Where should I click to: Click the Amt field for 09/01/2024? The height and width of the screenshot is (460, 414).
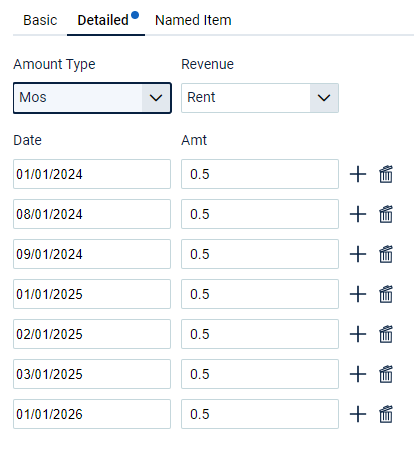[260, 254]
